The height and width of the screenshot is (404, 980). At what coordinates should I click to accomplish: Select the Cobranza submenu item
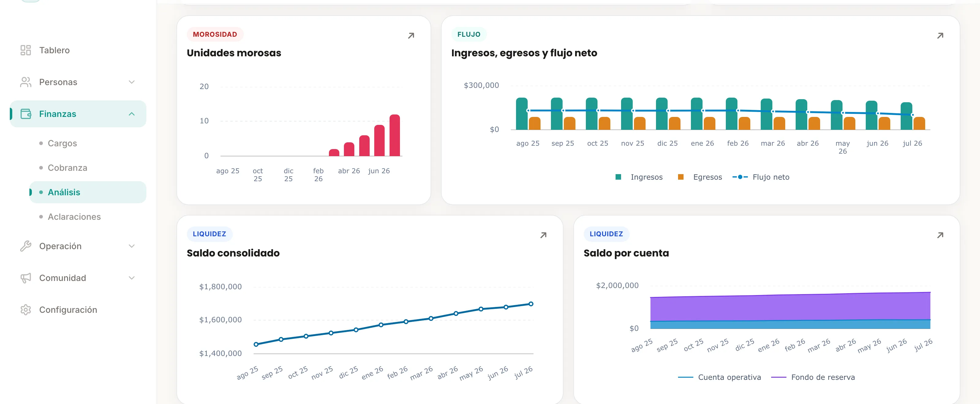click(67, 168)
